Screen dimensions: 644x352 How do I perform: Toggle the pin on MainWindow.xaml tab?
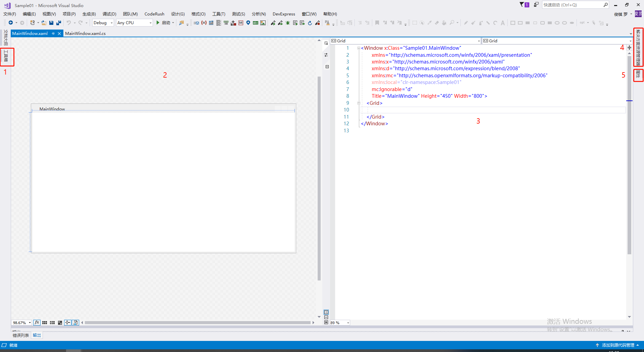(53, 34)
